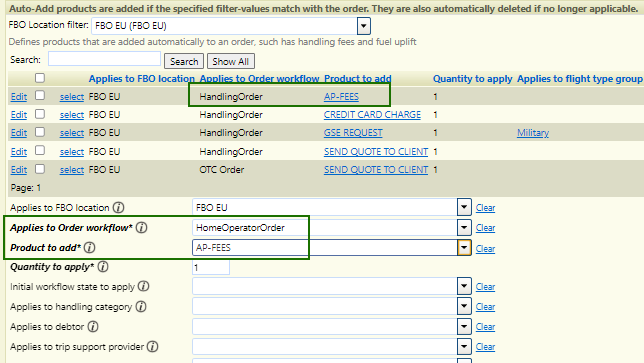Check the AP-FEES row checkbox

click(40, 96)
